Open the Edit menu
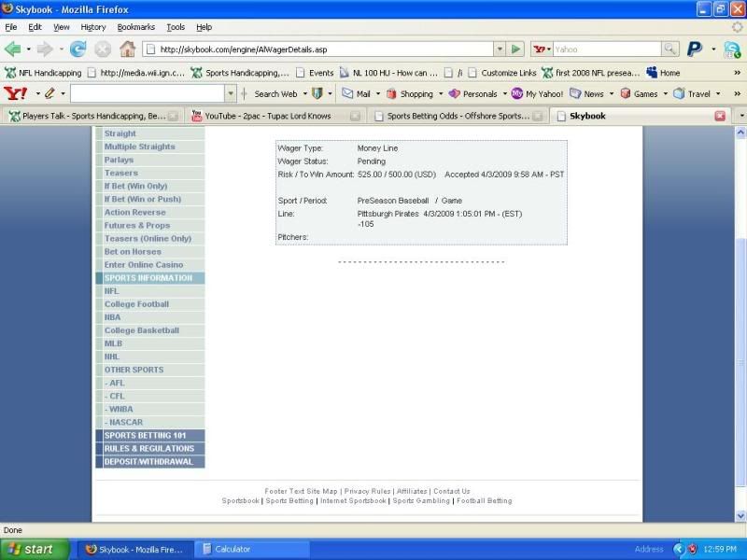The image size is (747, 560). click(35, 27)
